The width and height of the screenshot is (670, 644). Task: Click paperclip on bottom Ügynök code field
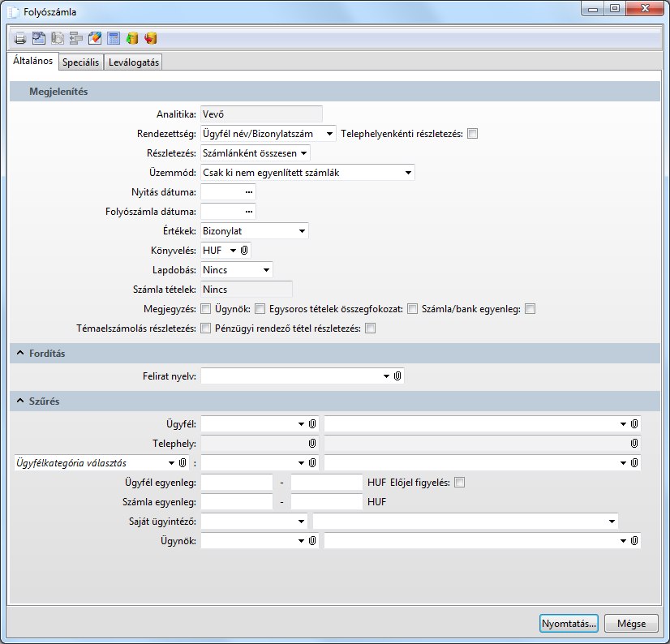tap(312, 541)
